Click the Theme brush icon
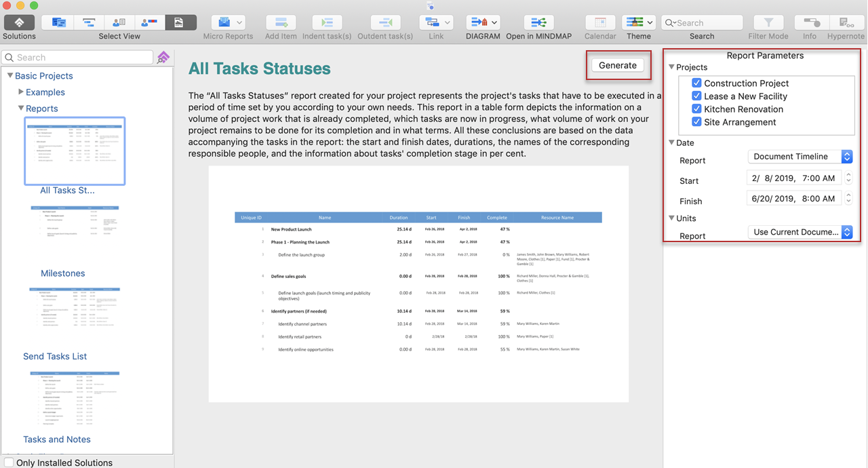The height and width of the screenshot is (468, 868). (x=633, y=22)
